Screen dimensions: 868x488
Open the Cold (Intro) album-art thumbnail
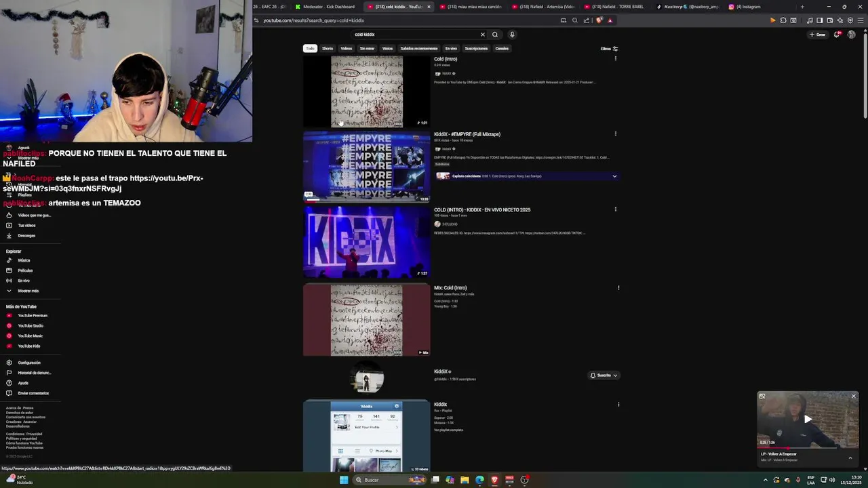coord(366,91)
